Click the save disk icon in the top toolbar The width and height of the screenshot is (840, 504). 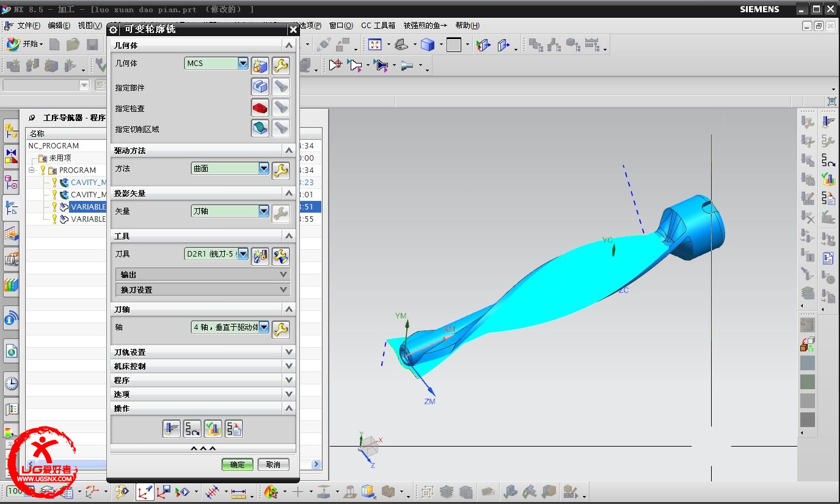tap(92, 44)
